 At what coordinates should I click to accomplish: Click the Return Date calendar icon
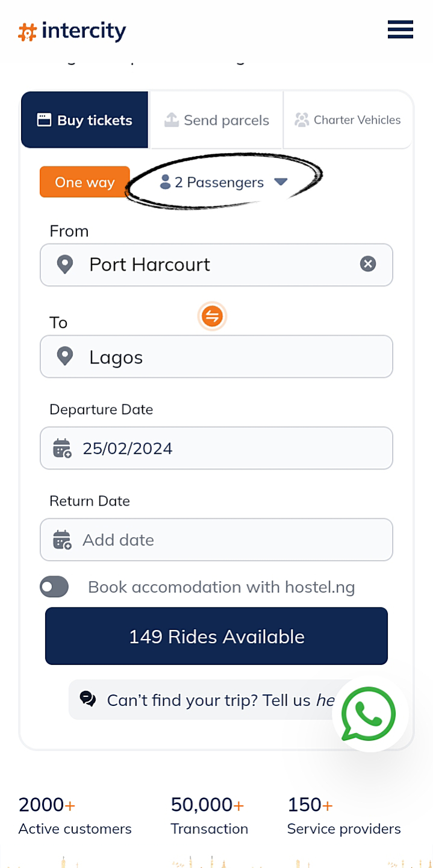coord(62,540)
